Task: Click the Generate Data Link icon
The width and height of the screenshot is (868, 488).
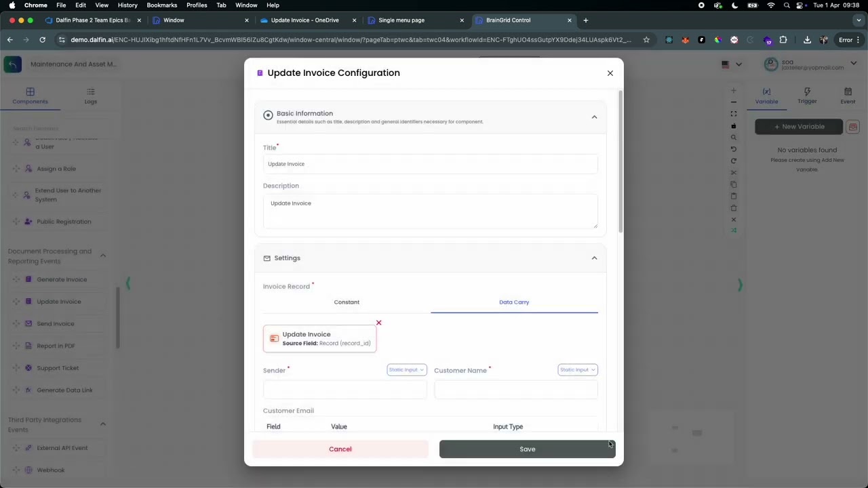Action: (x=28, y=390)
